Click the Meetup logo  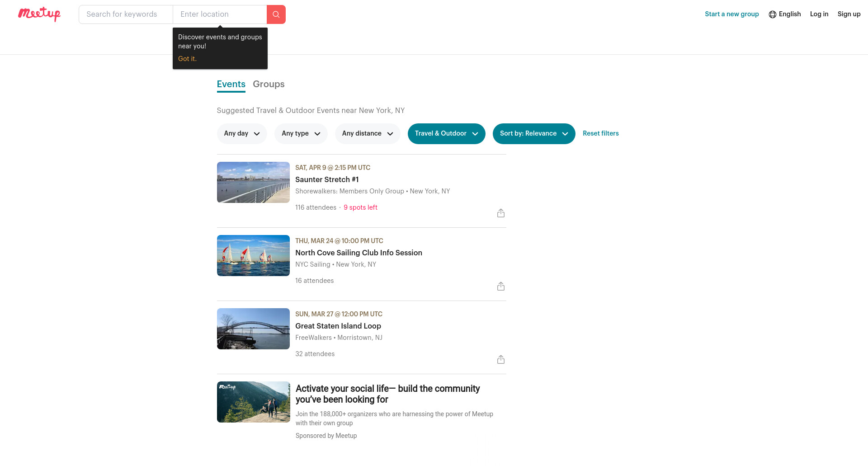[x=39, y=14]
